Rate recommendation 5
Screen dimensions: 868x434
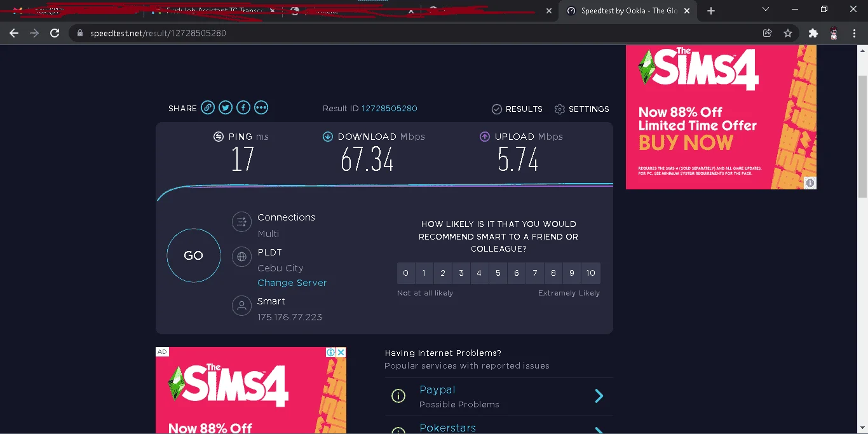(498, 273)
